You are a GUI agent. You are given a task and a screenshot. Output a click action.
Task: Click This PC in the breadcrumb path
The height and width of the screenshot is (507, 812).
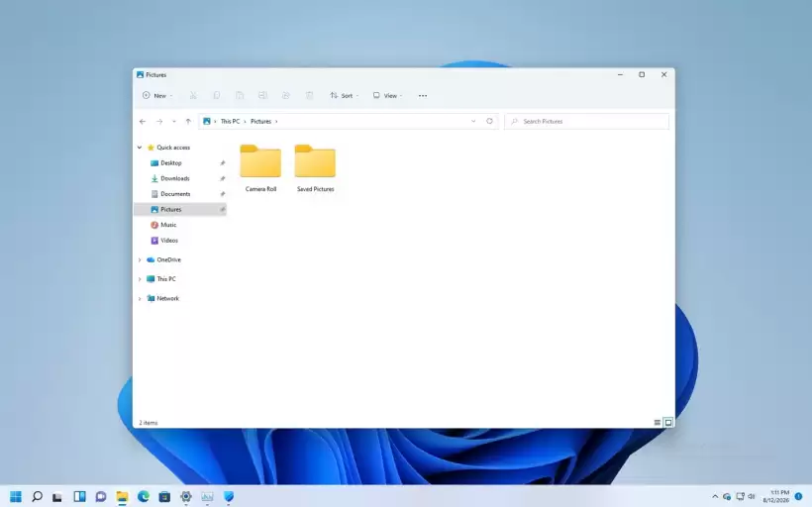[x=230, y=121]
